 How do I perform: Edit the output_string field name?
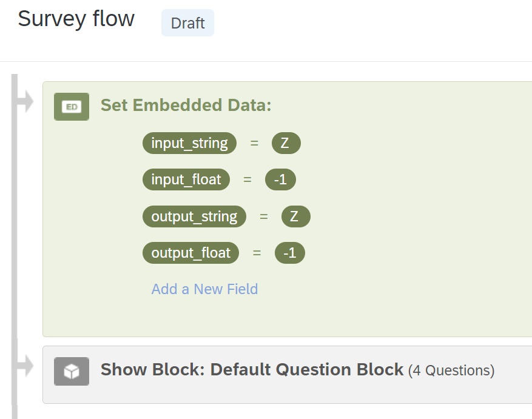[x=194, y=216]
